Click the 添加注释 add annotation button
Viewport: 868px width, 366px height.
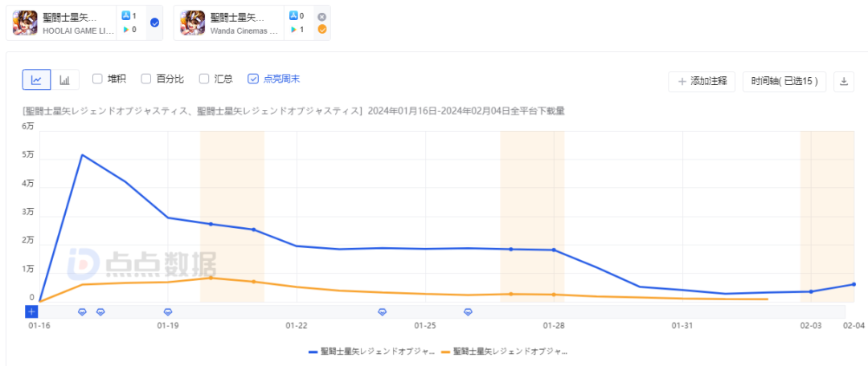[x=702, y=81]
